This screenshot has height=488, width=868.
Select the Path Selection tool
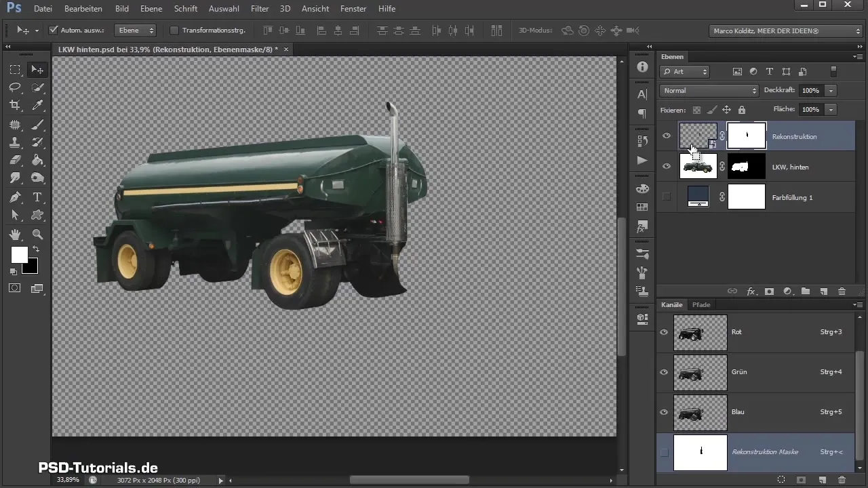point(15,215)
